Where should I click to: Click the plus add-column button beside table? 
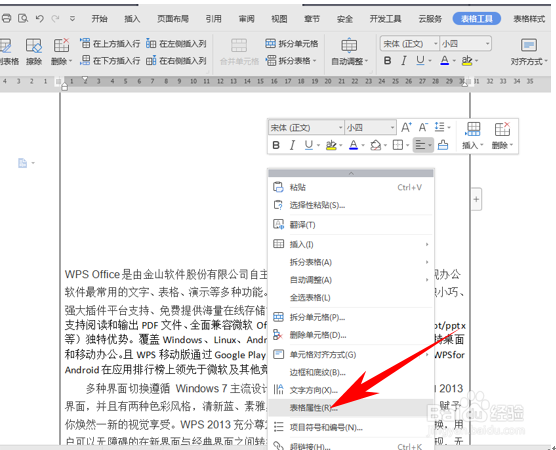[x=476, y=199]
